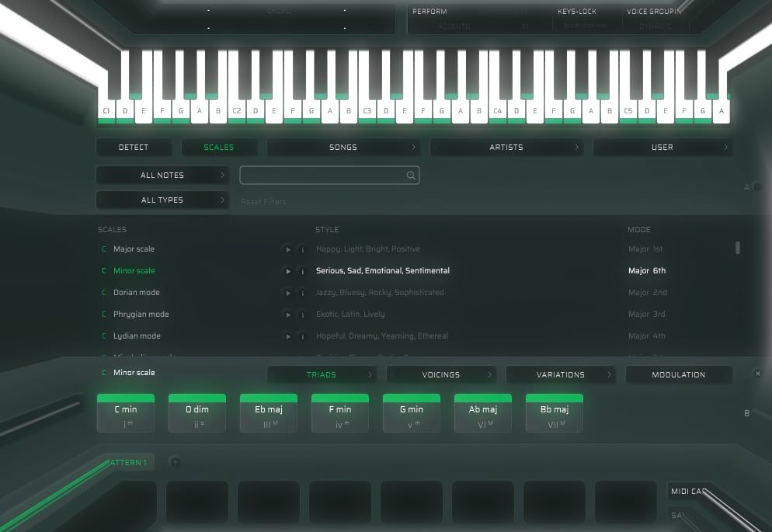
Task: Open the All Notes filter dropdown
Action: click(162, 175)
